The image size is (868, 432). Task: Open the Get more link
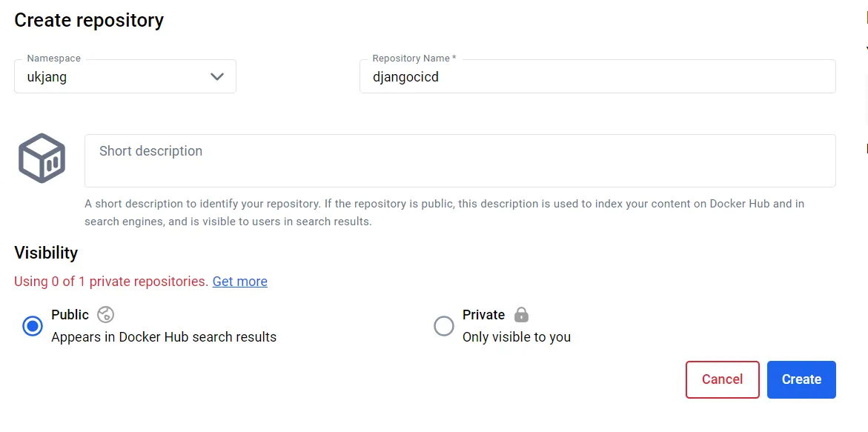point(239,282)
